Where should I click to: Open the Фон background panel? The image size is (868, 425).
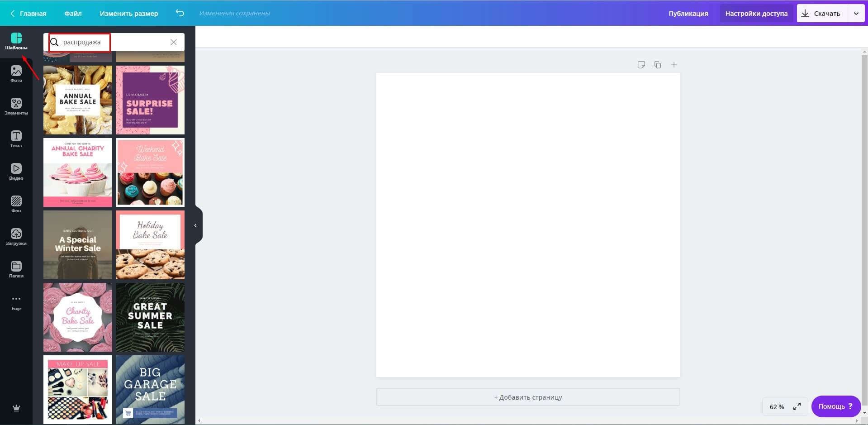pos(16,205)
